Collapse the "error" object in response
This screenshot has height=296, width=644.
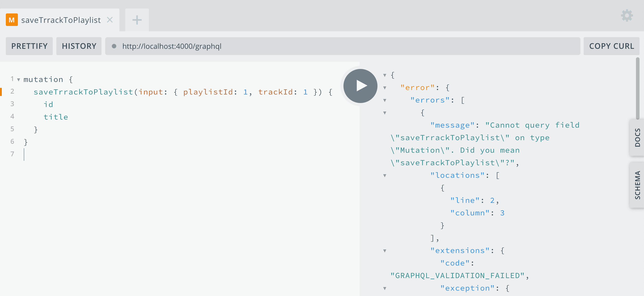point(385,88)
